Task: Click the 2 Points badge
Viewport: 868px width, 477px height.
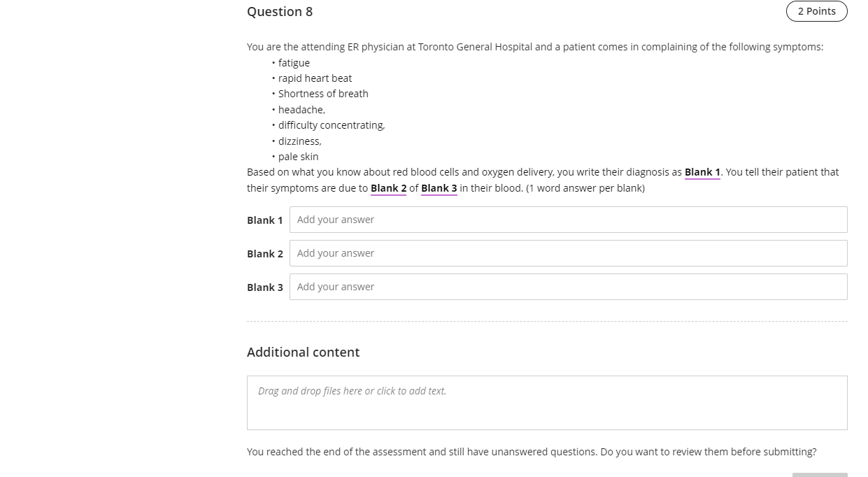Action: click(816, 11)
